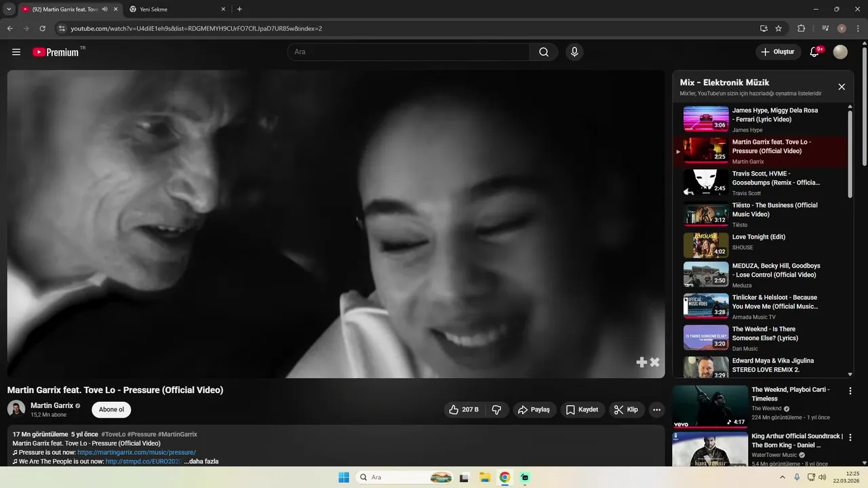This screenshot has width=868, height=488.
Task: Share the video with Paylaş
Action: [534, 409]
